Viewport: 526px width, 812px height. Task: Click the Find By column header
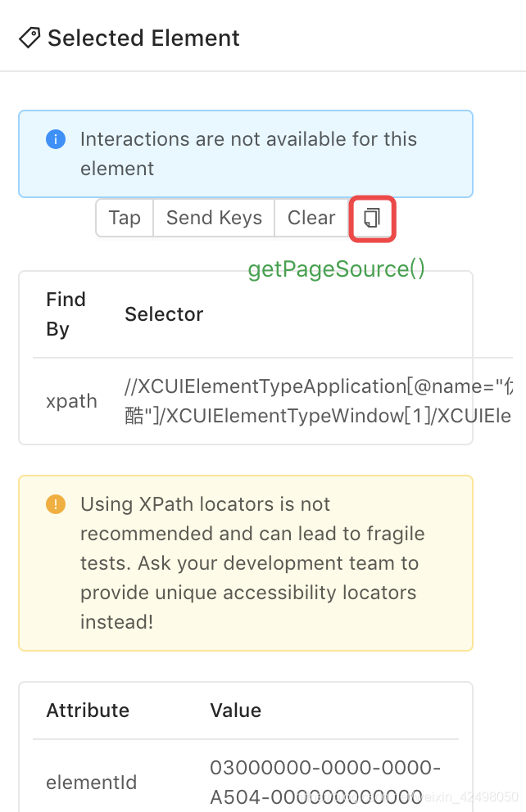pos(66,314)
